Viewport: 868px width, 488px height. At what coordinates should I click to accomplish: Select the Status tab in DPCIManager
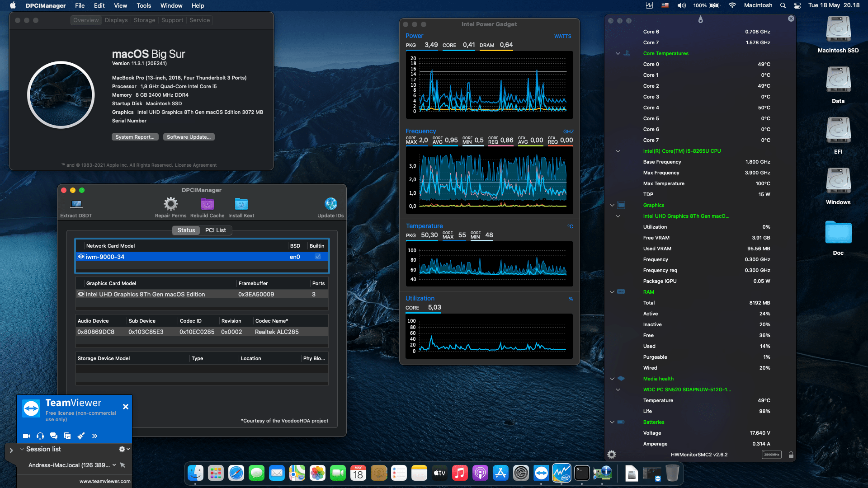pos(186,230)
